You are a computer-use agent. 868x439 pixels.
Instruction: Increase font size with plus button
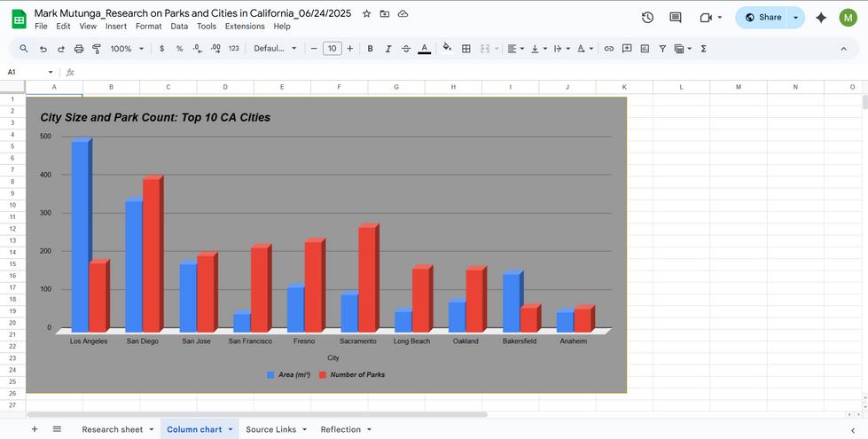(350, 49)
